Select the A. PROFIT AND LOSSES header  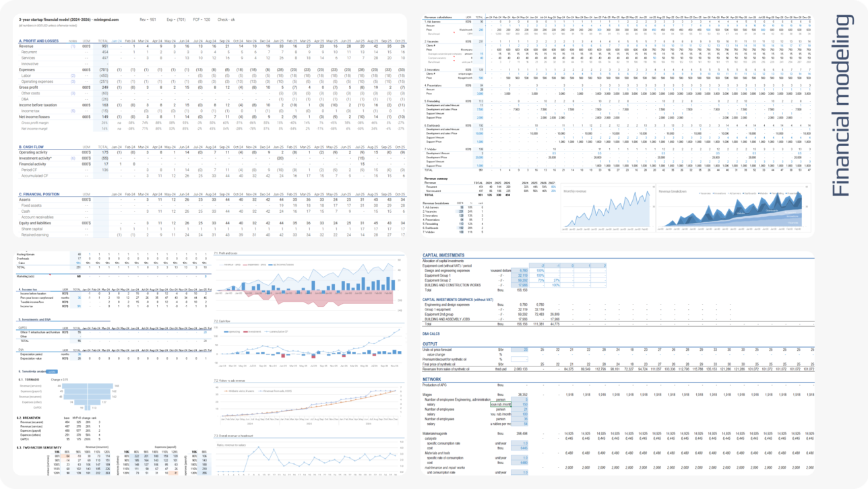point(40,40)
